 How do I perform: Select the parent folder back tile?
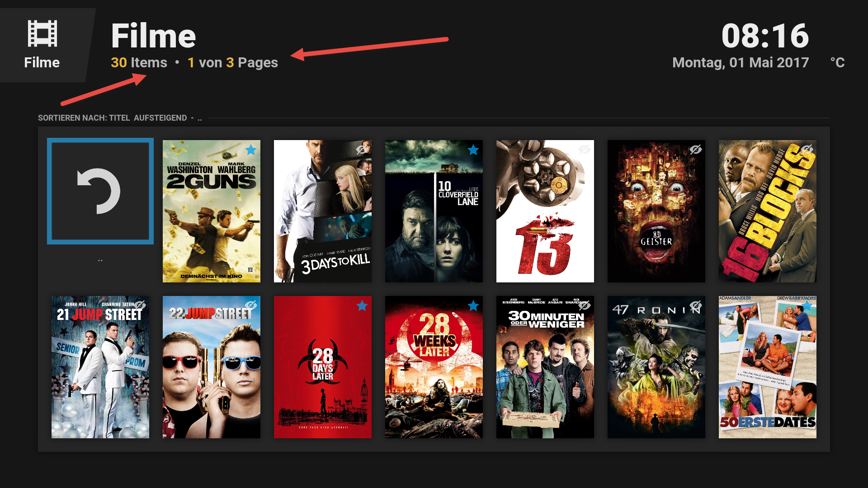[x=100, y=191]
